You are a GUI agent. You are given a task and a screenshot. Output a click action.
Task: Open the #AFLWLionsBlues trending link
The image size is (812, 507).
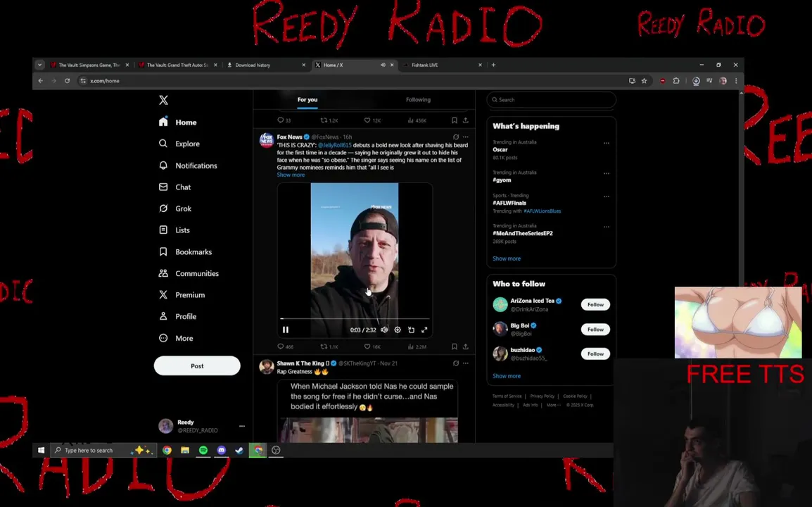543,211
